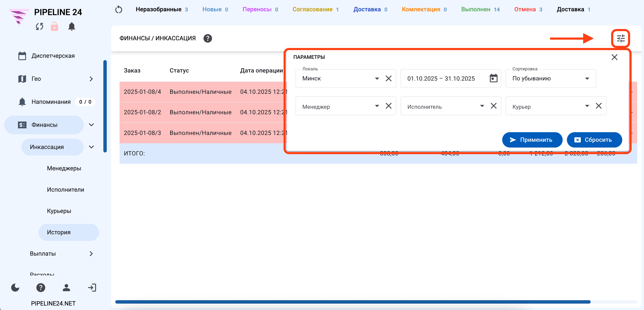The image size is (644, 310).
Task: Toggle the red lock icon in the sidebar
Action: pyautogui.click(x=54, y=26)
